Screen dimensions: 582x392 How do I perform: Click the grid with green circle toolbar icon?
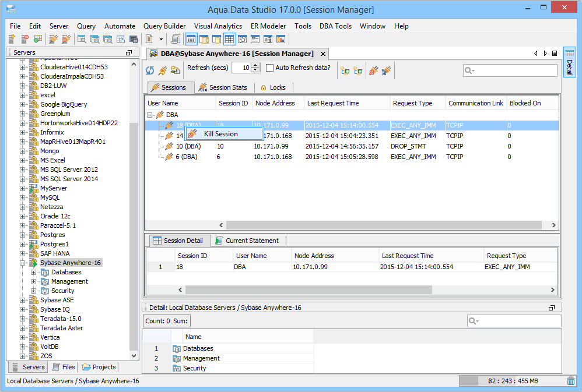coord(38,39)
